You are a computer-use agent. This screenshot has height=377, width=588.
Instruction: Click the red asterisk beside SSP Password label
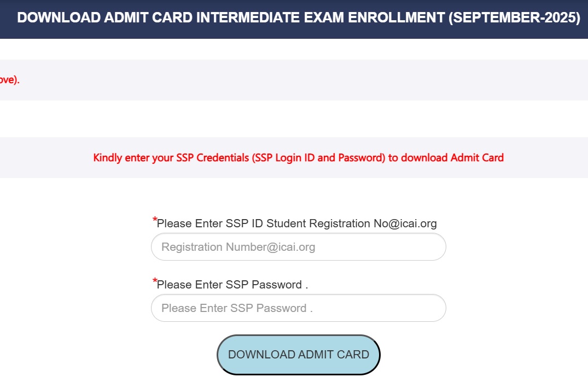[155, 282]
